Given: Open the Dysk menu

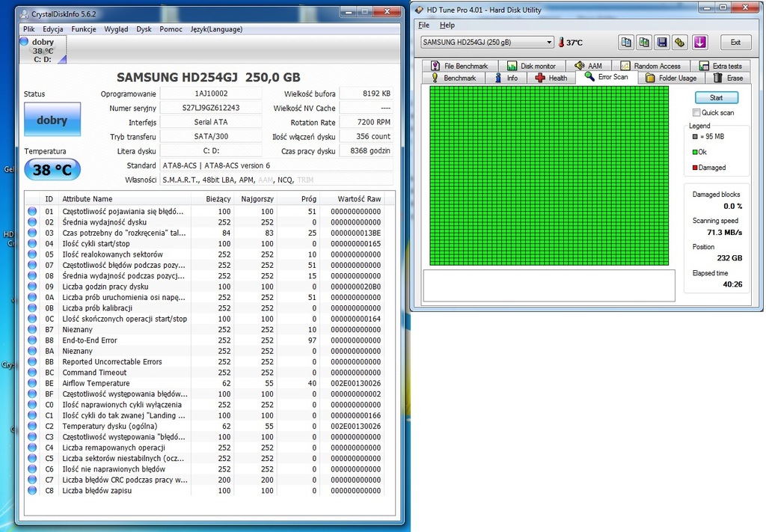Looking at the screenshot, I should (144, 29).
